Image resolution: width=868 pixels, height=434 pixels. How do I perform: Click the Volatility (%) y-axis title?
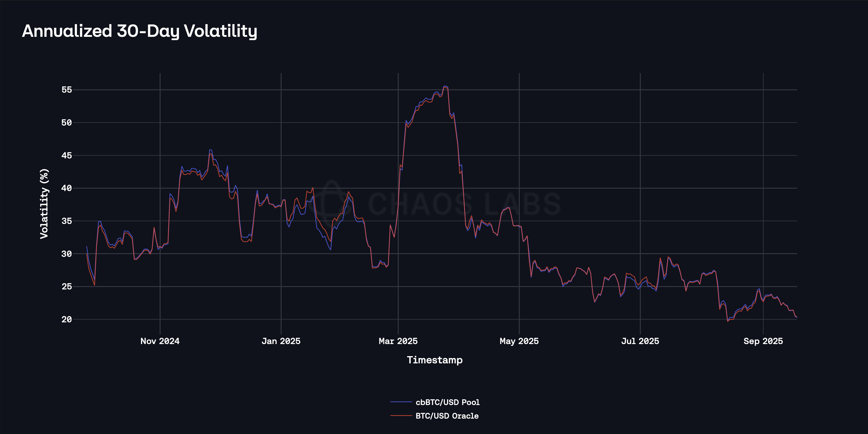coord(44,204)
